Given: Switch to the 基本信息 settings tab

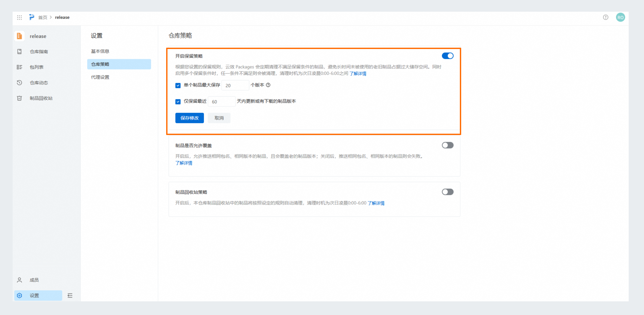Looking at the screenshot, I should (x=100, y=51).
